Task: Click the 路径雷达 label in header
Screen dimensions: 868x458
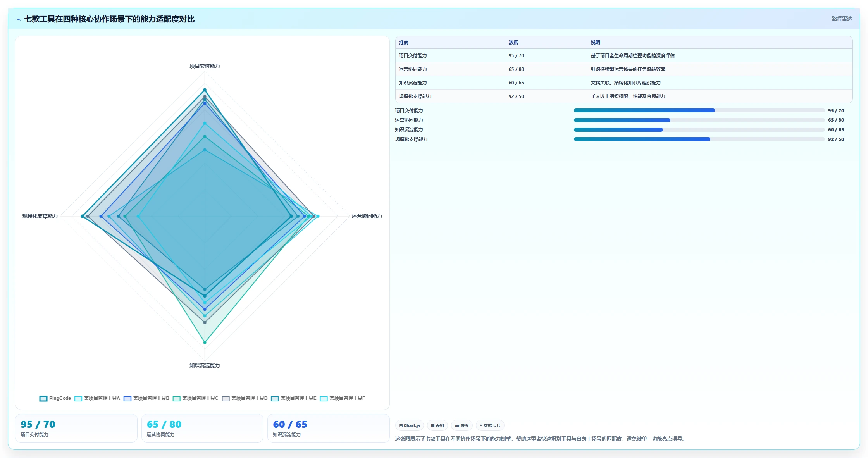Action: (x=842, y=19)
